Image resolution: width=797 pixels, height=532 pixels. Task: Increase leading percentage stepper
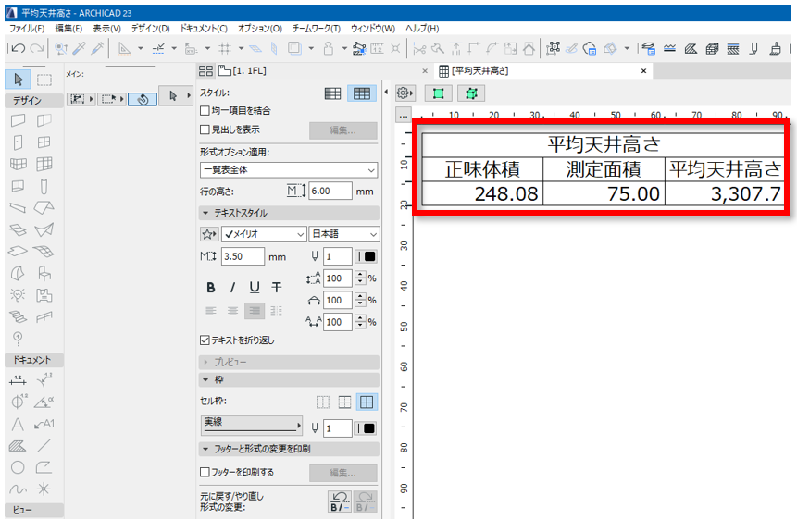click(x=360, y=275)
